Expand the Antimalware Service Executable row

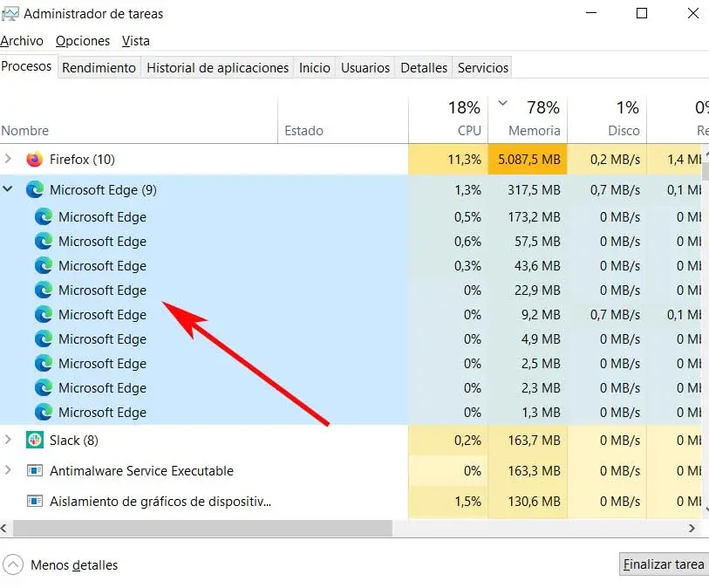(x=9, y=471)
